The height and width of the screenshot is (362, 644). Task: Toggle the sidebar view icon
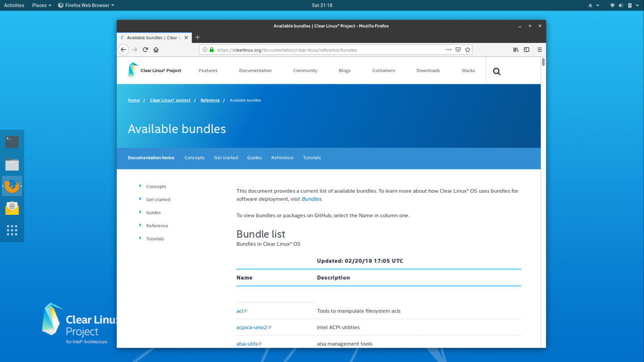[526, 50]
